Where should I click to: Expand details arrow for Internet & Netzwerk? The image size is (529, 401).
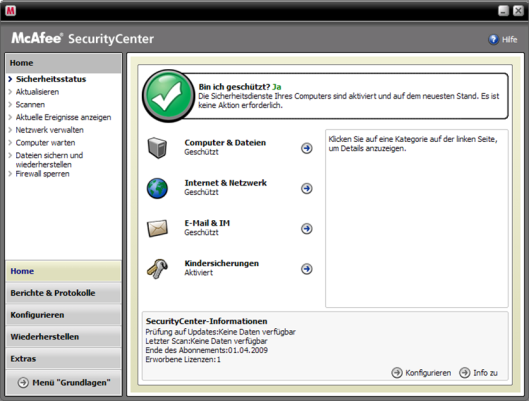tap(307, 188)
